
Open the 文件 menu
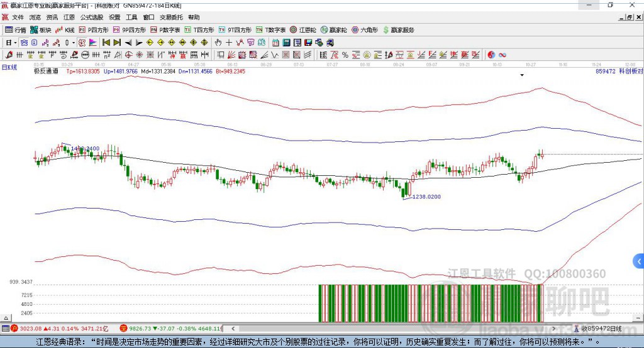18,17
